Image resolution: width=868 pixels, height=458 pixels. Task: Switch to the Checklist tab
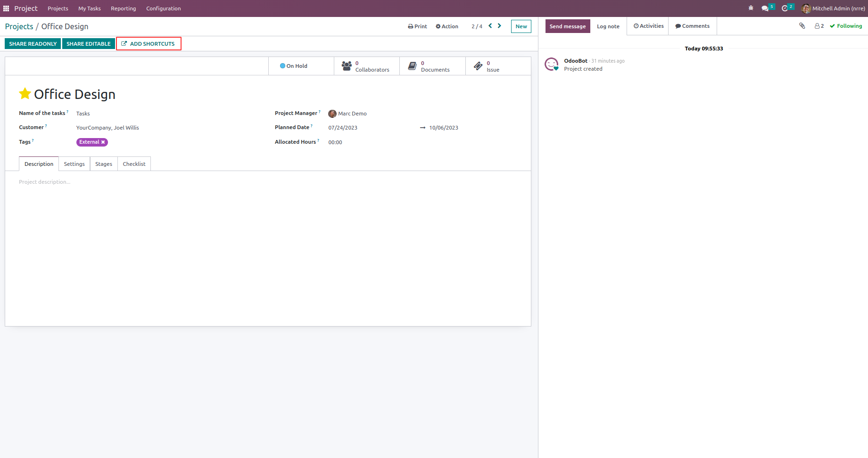click(x=134, y=164)
